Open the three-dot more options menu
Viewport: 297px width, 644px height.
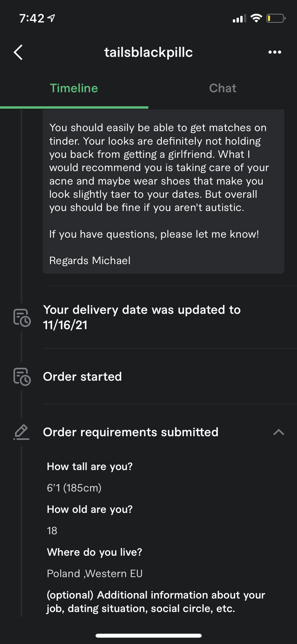(x=275, y=52)
